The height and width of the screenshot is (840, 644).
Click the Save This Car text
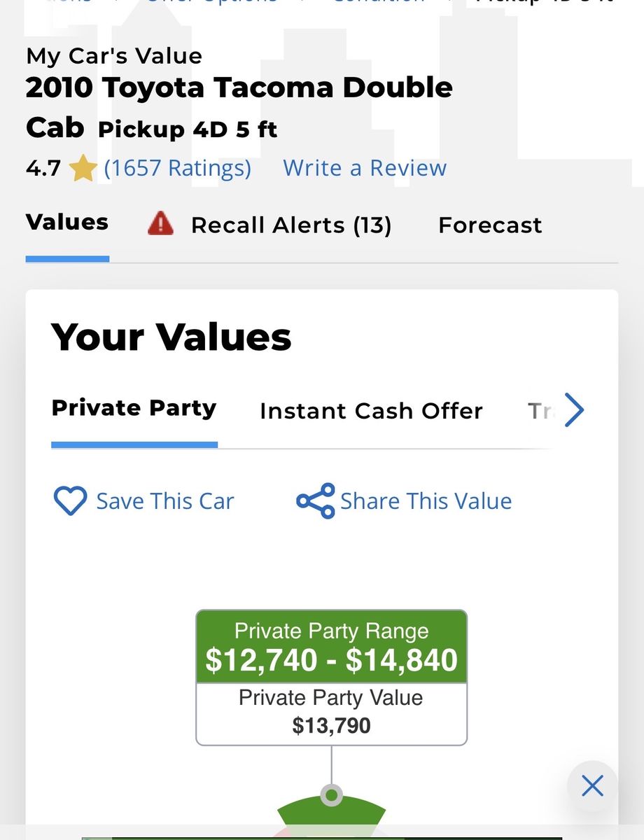(164, 501)
